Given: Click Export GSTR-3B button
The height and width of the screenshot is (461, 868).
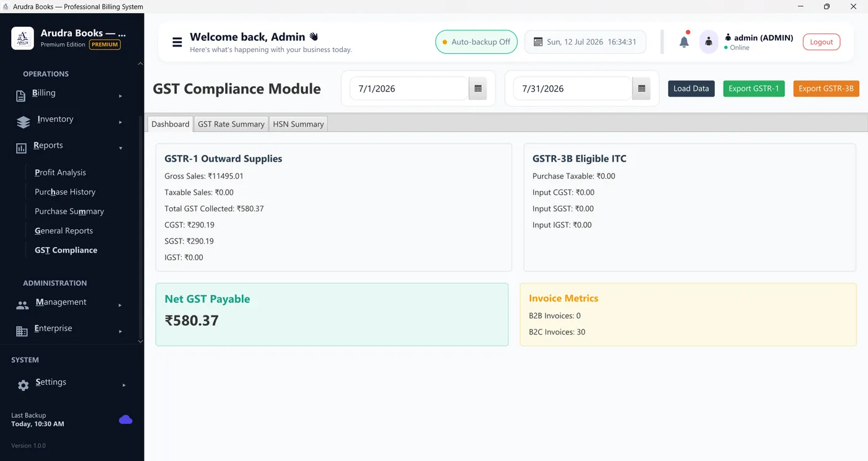Looking at the screenshot, I should point(826,89).
